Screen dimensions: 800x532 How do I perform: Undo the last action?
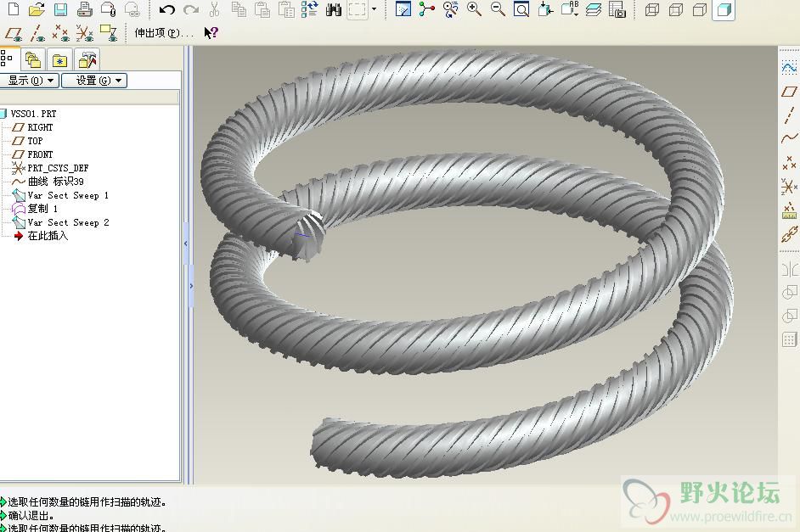click(166, 9)
